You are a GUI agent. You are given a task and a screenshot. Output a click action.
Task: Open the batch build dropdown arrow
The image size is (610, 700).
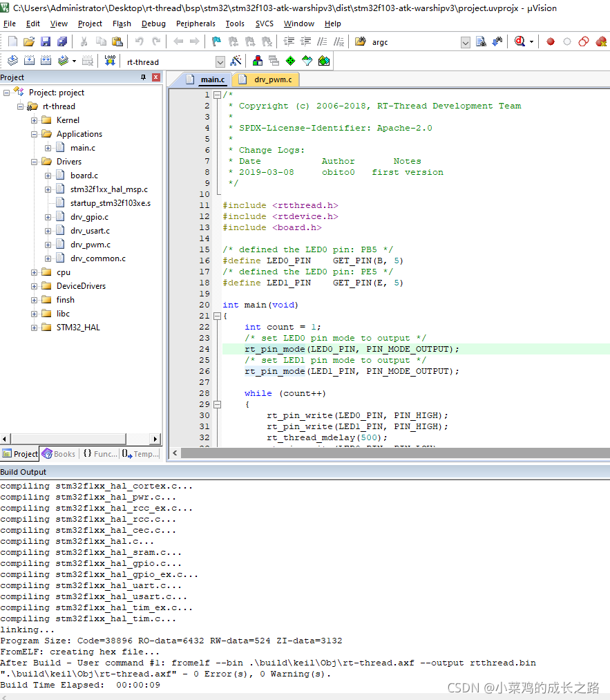click(74, 62)
